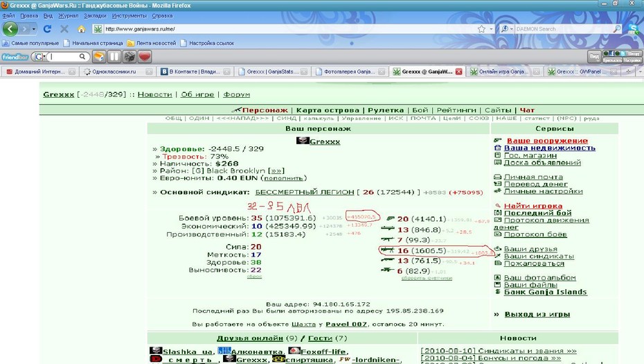This screenshot has height=364, width=644.
Task: Open Карта острова link
Action: (328, 110)
